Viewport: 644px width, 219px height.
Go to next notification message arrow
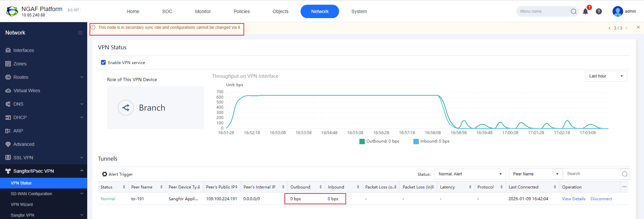[x=626, y=28]
